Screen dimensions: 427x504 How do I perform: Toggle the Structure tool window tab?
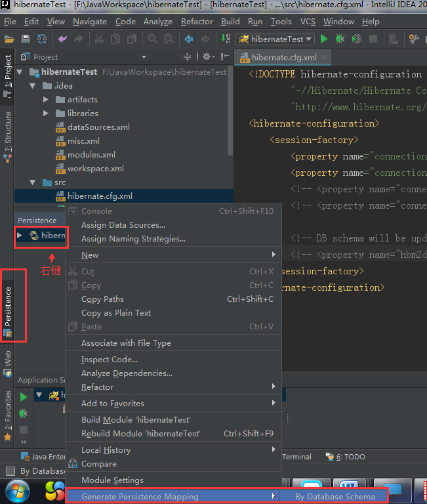point(8,137)
